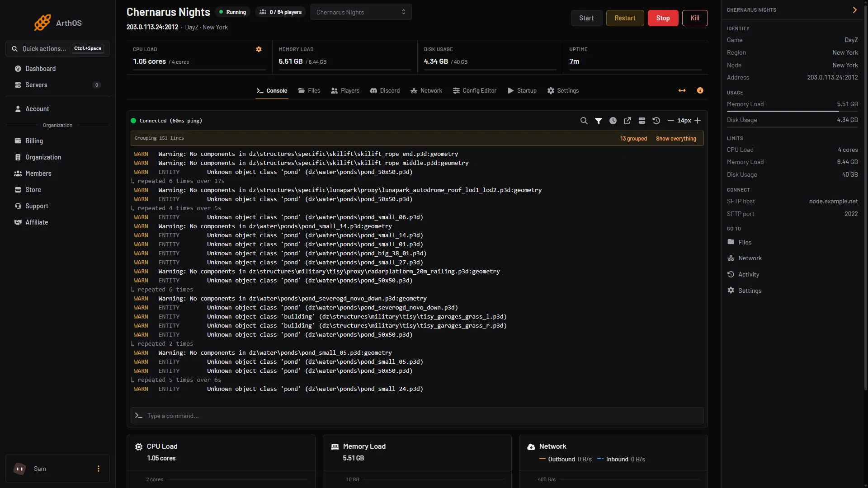
Task: Switch to the Console tab
Action: tap(272, 91)
